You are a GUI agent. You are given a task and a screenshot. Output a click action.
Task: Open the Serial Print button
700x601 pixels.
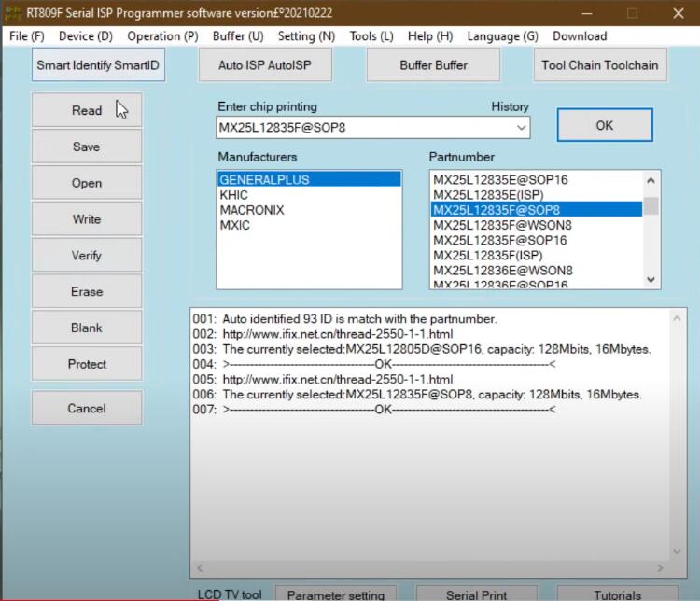point(476,594)
